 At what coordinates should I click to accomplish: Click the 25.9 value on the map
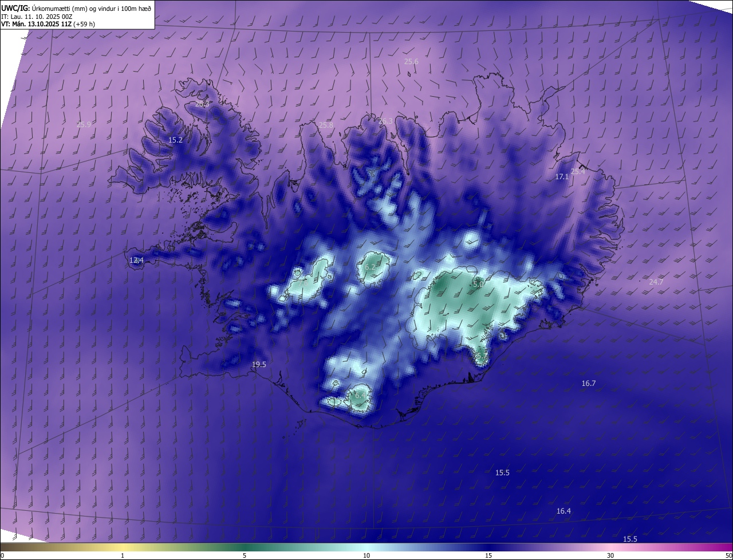tap(84, 124)
